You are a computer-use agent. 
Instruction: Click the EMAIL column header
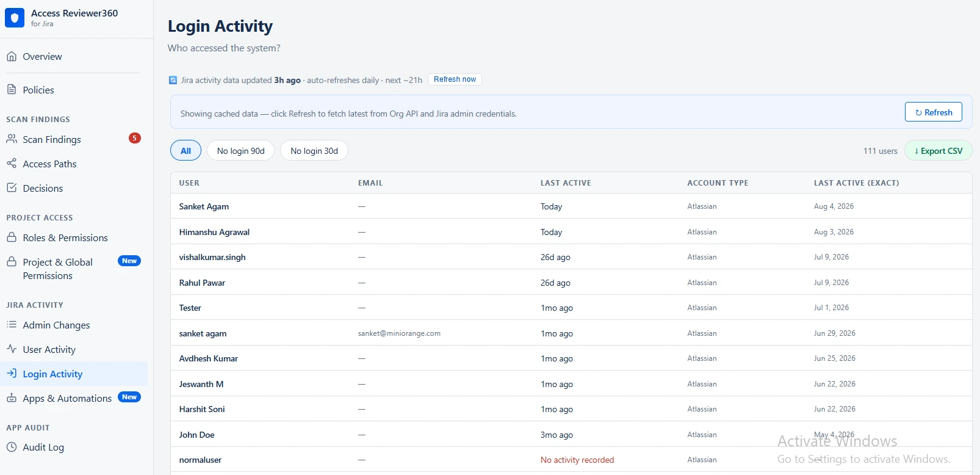(370, 183)
